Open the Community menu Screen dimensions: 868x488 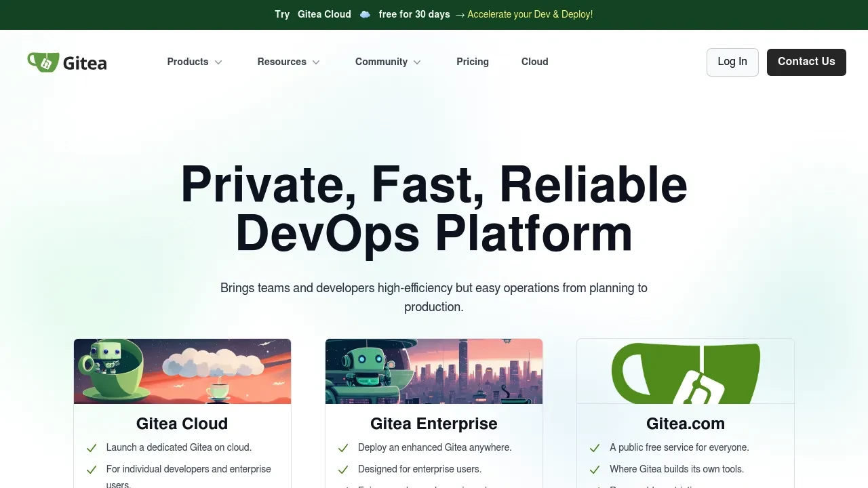388,62
